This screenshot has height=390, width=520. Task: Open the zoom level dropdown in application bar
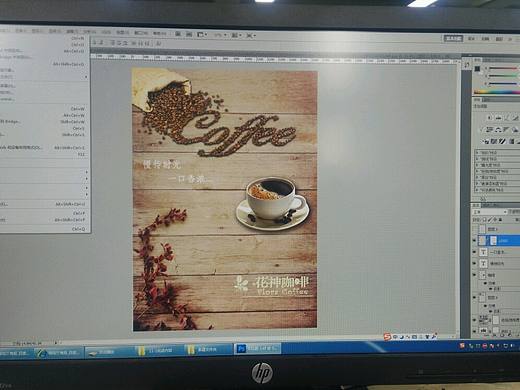click(221, 35)
